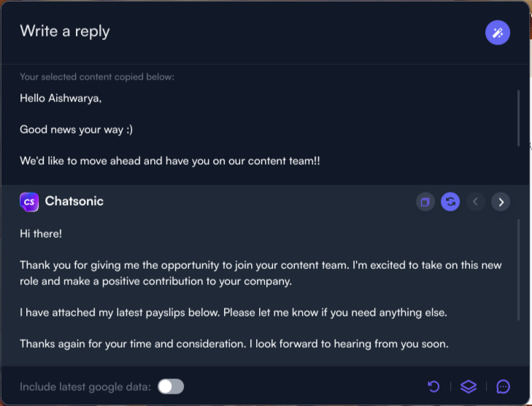
Task: Click the sentence about attached payslips
Action: click(x=233, y=312)
